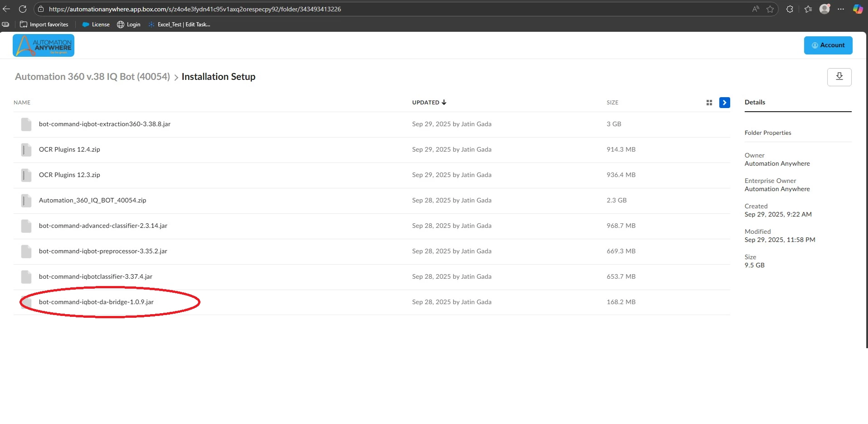Click the Installation Setup breadcrumb title

[219, 77]
